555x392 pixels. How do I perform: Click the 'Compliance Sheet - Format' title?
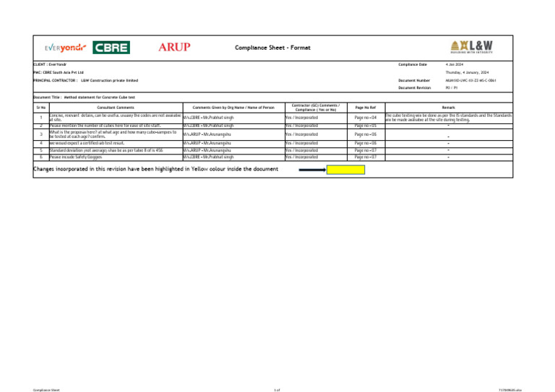tap(272, 48)
